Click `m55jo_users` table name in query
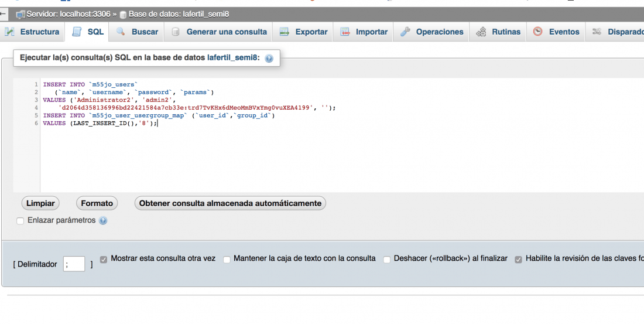 coord(113,84)
